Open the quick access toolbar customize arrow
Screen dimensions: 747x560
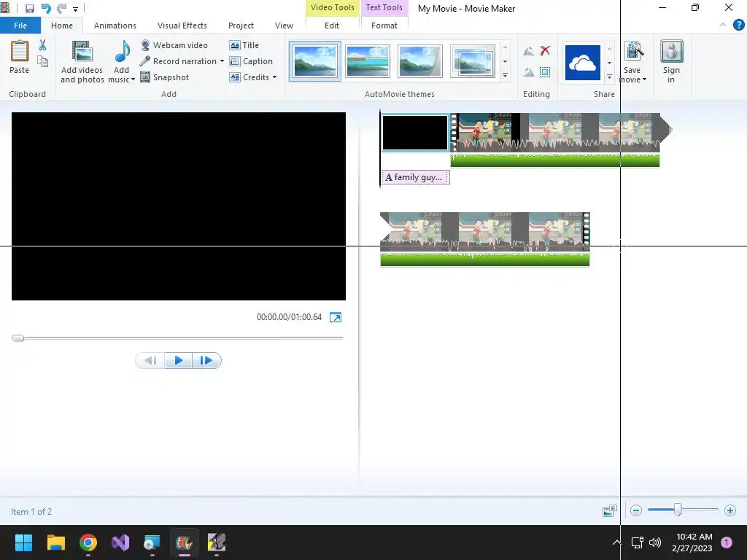pos(75,9)
